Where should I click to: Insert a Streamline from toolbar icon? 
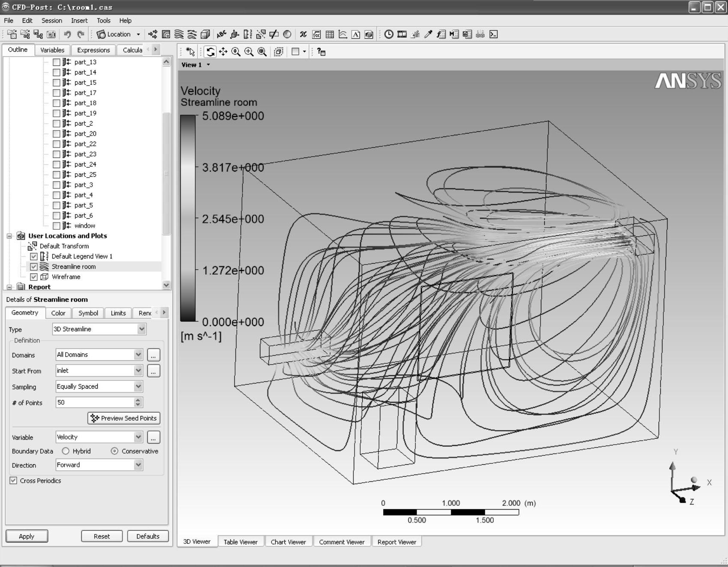[x=179, y=34]
